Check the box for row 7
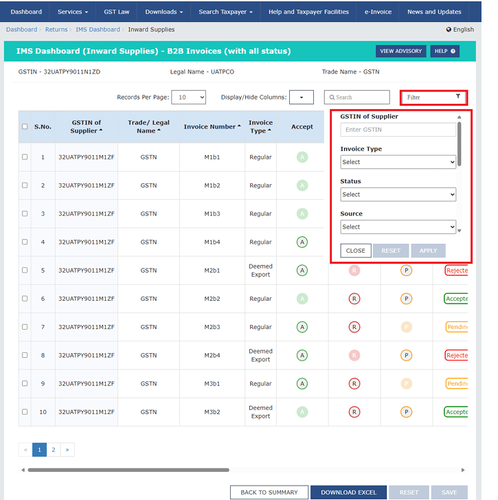498x500 pixels. click(25, 327)
